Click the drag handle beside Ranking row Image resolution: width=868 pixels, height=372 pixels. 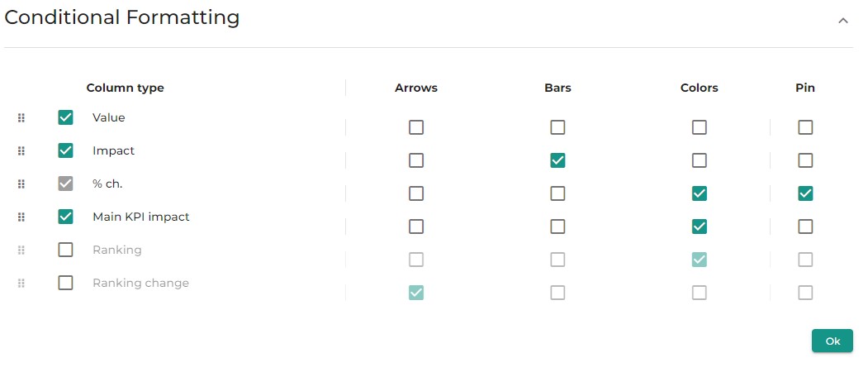coord(21,250)
